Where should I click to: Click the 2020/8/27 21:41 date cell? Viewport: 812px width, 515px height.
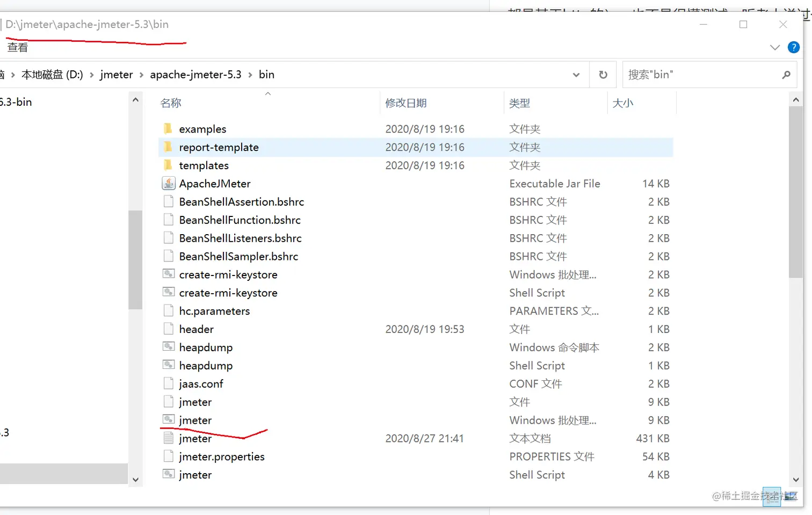click(x=425, y=439)
